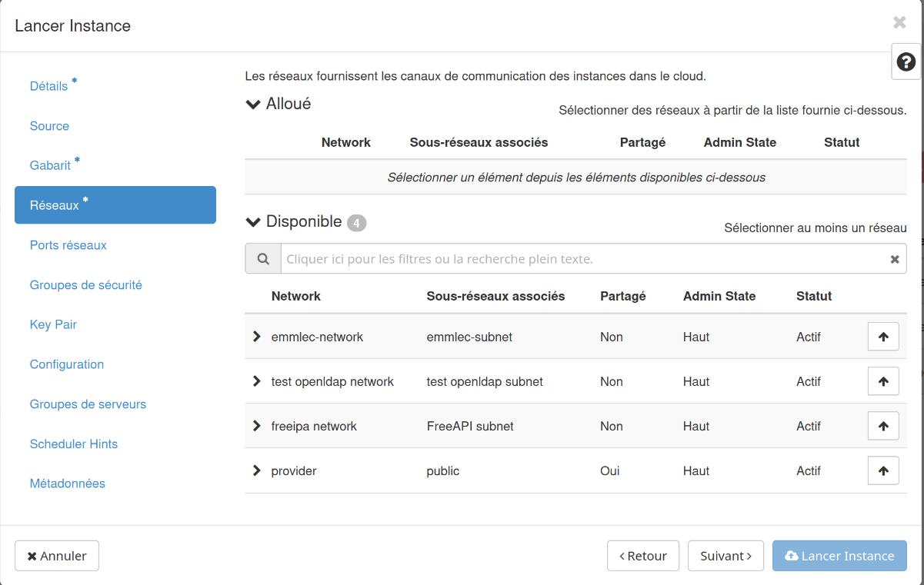The image size is (924, 585).
Task: Allocate emmlec-network with its up arrow
Action: pos(882,337)
